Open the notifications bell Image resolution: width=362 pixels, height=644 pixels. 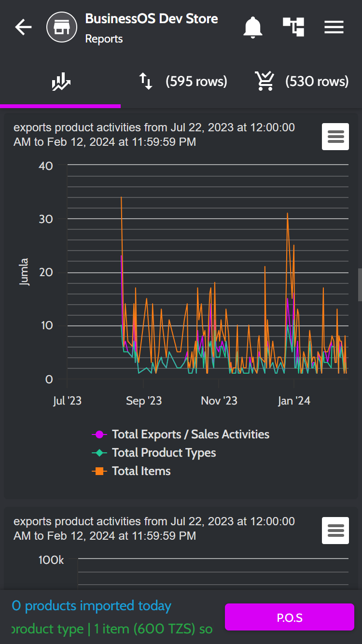tap(252, 28)
